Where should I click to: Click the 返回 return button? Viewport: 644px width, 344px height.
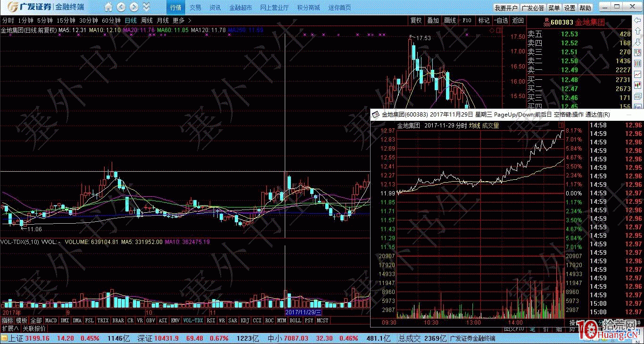(x=518, y=20)
